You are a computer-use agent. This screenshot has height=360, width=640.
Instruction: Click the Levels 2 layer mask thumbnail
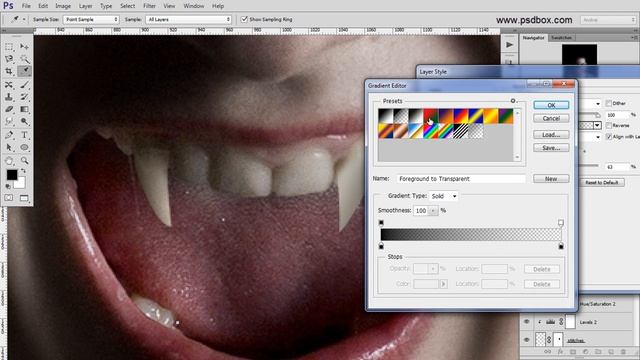click(x=570, y=322)
